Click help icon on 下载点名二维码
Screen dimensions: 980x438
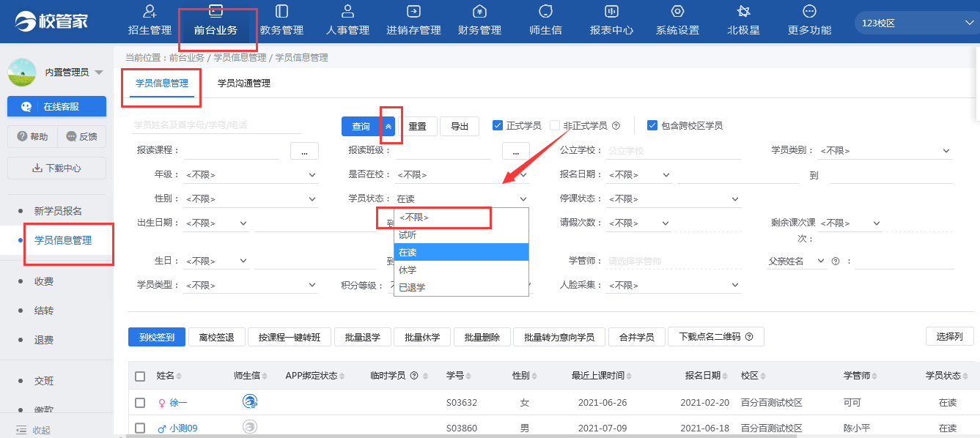(749, 337)
